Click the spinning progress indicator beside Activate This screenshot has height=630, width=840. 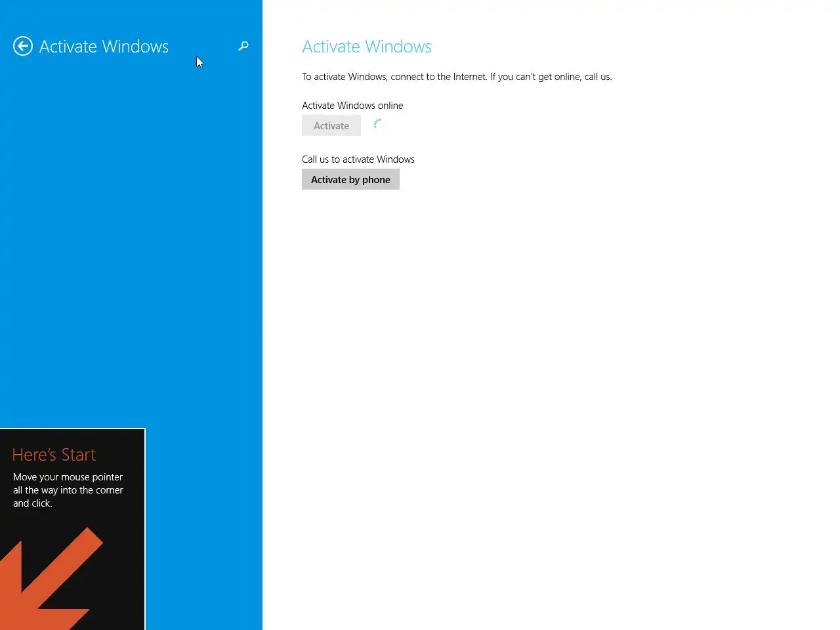[x=377, y=123]
